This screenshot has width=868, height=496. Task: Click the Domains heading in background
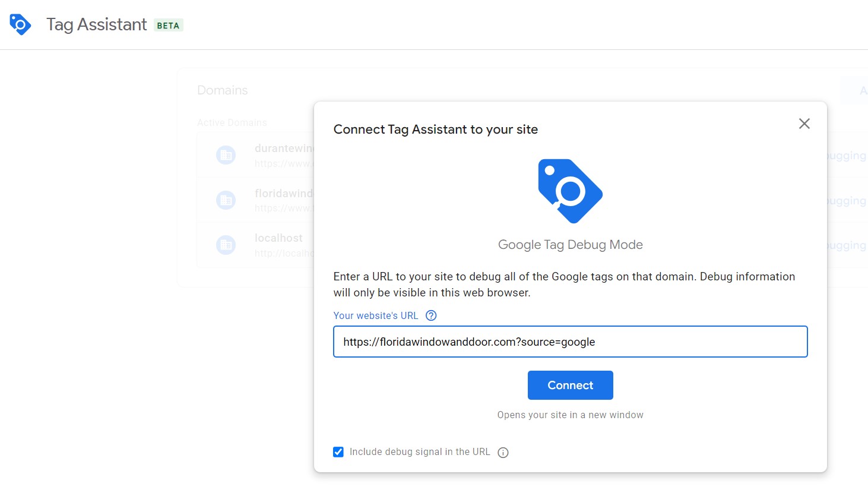[x=223, y=90]
